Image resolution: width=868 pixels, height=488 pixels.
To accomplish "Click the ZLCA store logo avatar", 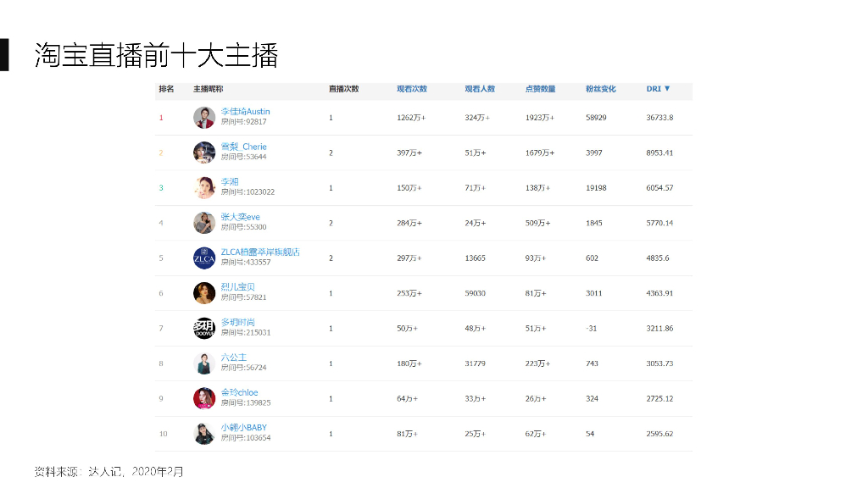I will coord(204,258).
